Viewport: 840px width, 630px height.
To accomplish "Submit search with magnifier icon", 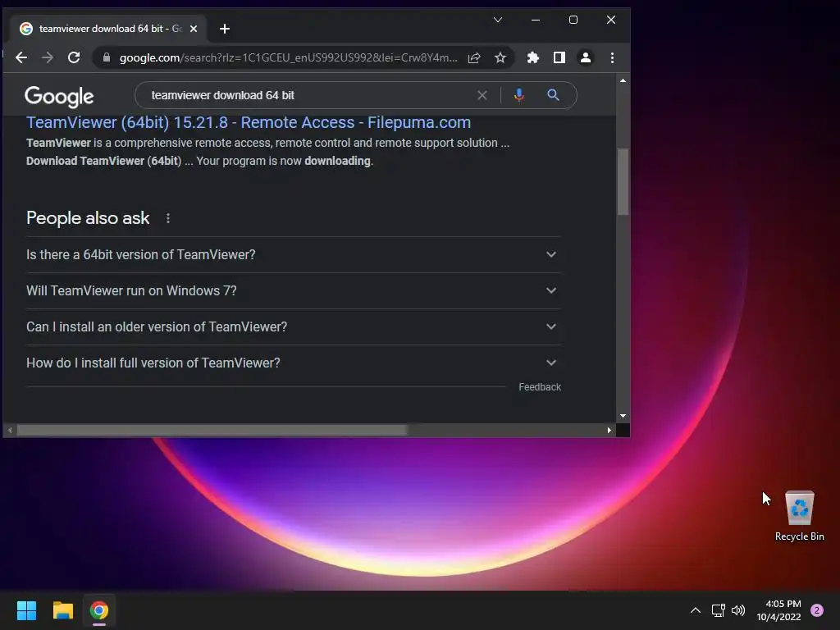I will [x=554, y=95].
